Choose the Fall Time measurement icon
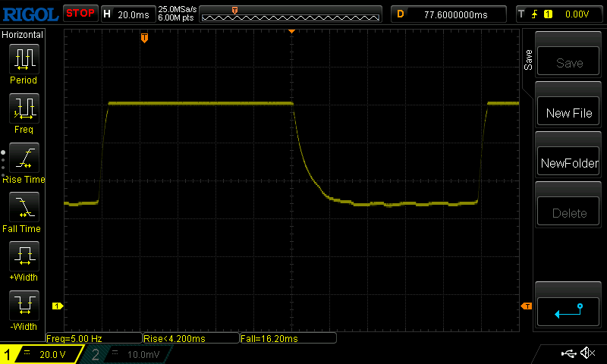607x364 pixels. pyautogui.click(x=24, y=207)
